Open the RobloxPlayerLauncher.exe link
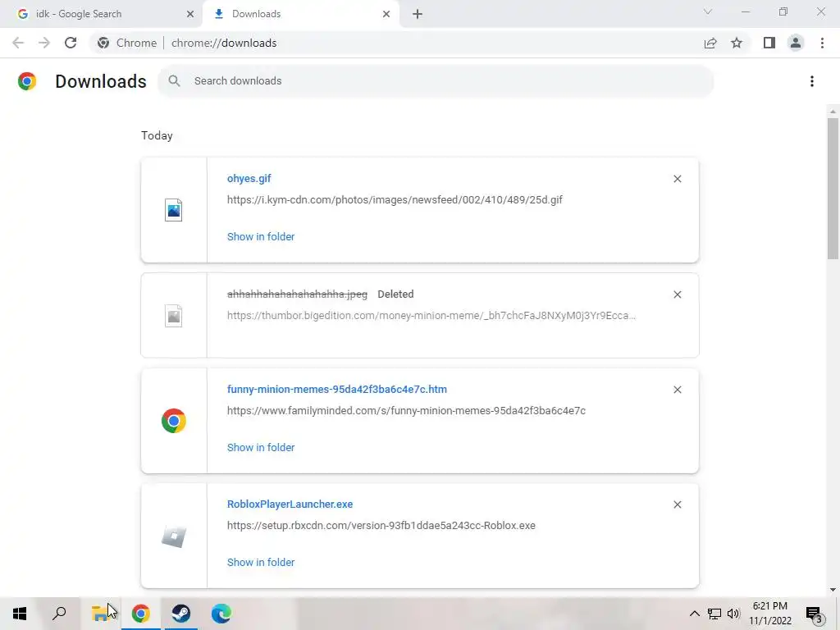The height and width of the screenshot is (630, 840). click(290, 504)
